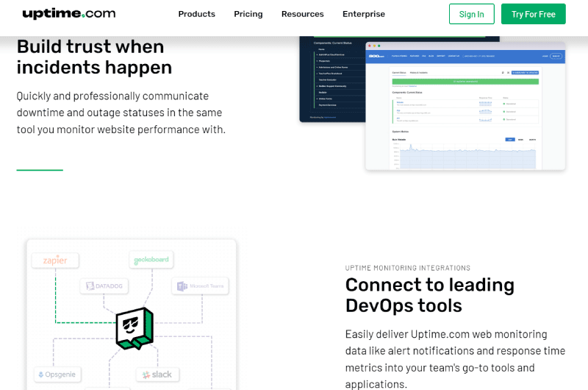588x390 pixels.
Task: Click the Slack integration logo
Action: pyautogui.click(x=157, y=375)
